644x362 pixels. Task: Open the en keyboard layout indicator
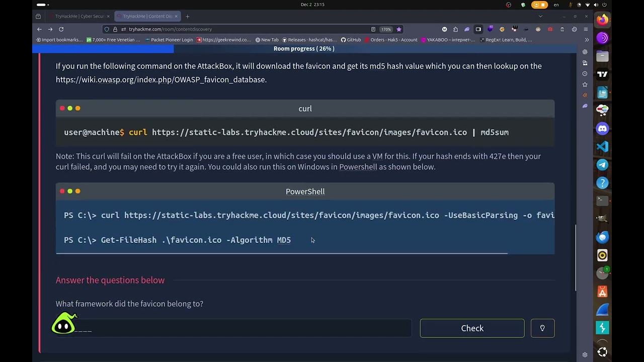(556, 5)
